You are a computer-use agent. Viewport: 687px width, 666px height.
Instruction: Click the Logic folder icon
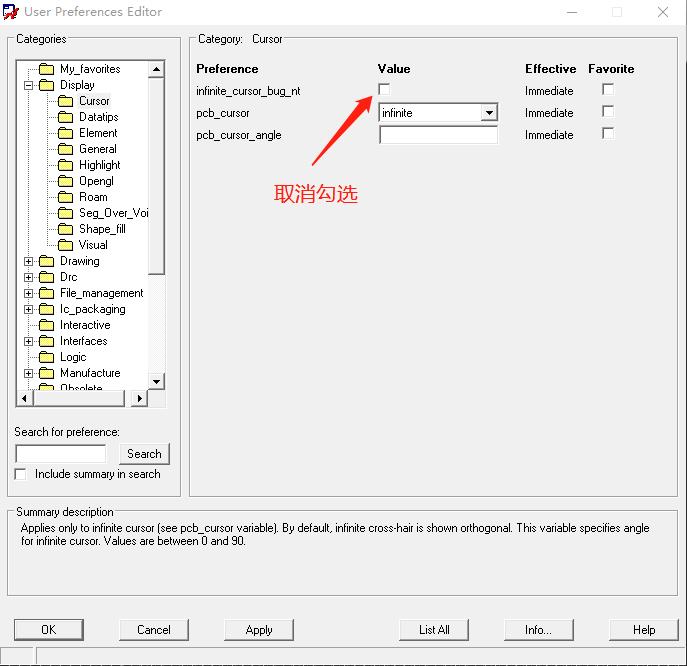[x=46, y=357]
